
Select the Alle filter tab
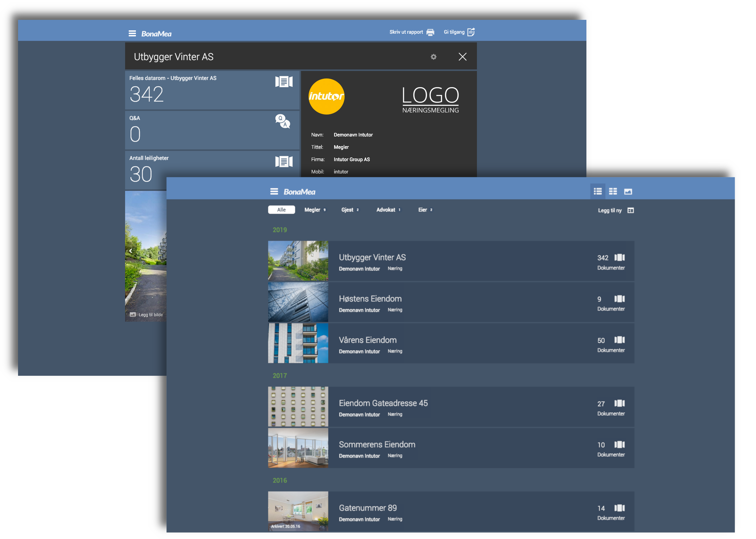(x=281, y=210)
